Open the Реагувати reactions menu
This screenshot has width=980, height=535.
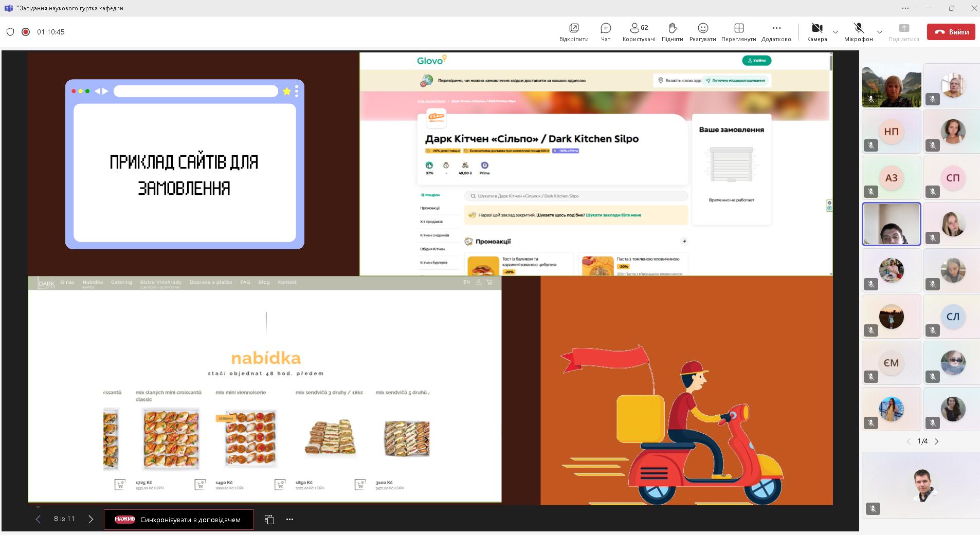tap(703, 32)
